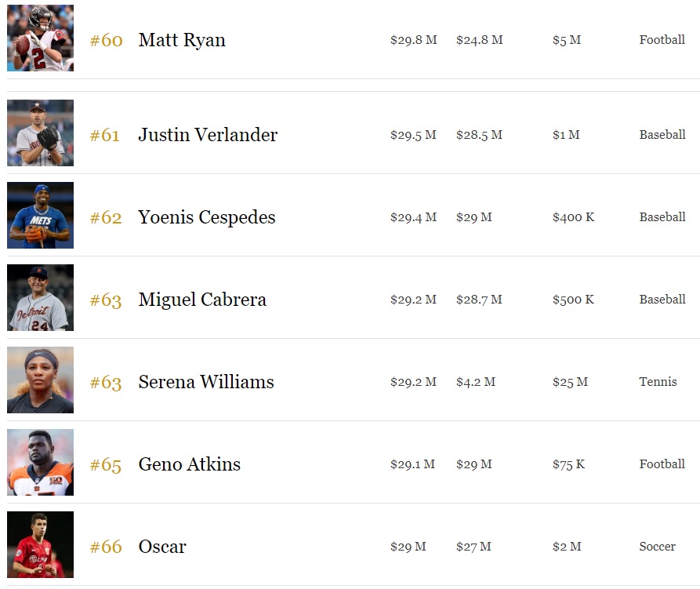This screenshot has width=700, height=589.
Task: Open the Serena Williams profile link
Action: point(206,382)
